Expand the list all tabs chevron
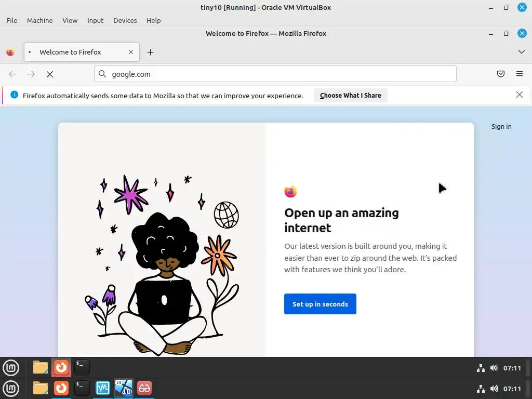The image size is (532, 399). [x=522, y=52]
